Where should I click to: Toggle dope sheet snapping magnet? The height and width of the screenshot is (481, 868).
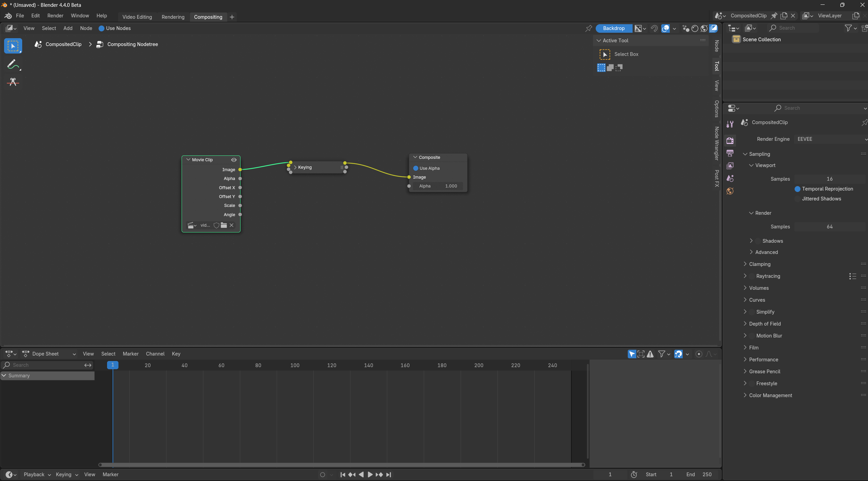click(678, 354)
